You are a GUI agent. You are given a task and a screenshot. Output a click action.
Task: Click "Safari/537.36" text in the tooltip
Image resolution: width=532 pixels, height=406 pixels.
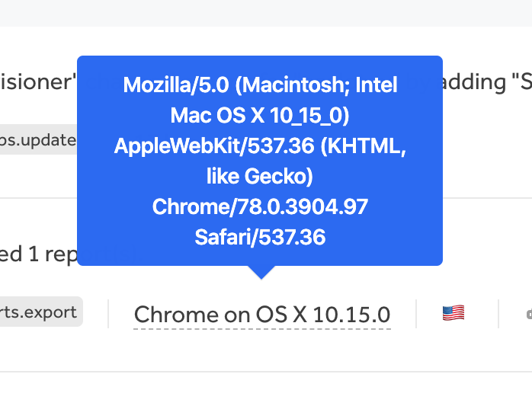point(260,237)
